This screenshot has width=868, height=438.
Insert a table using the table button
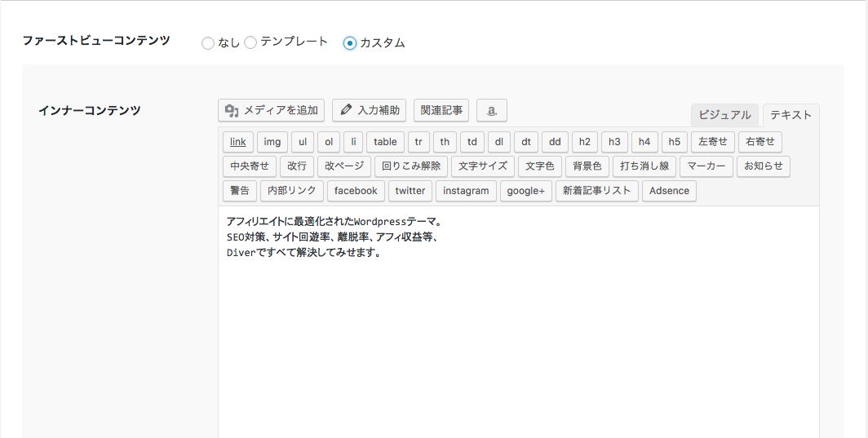[385, 142]
